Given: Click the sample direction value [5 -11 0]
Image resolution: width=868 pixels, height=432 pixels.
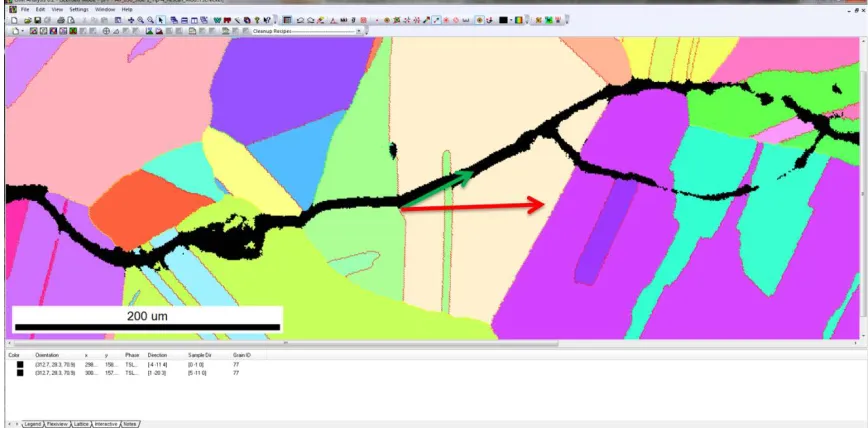Looking at the screenshot, I should (197, 373).
